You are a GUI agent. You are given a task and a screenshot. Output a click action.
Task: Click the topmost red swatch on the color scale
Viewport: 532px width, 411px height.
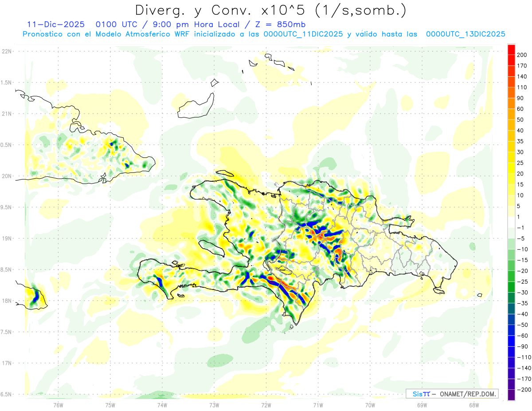pyautogui.click(x=511, y=50)
